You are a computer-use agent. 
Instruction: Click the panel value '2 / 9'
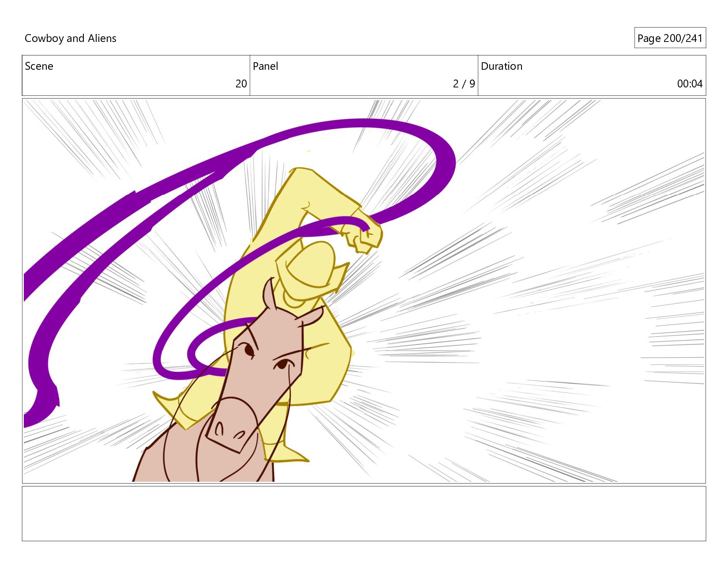pos(464,83)
